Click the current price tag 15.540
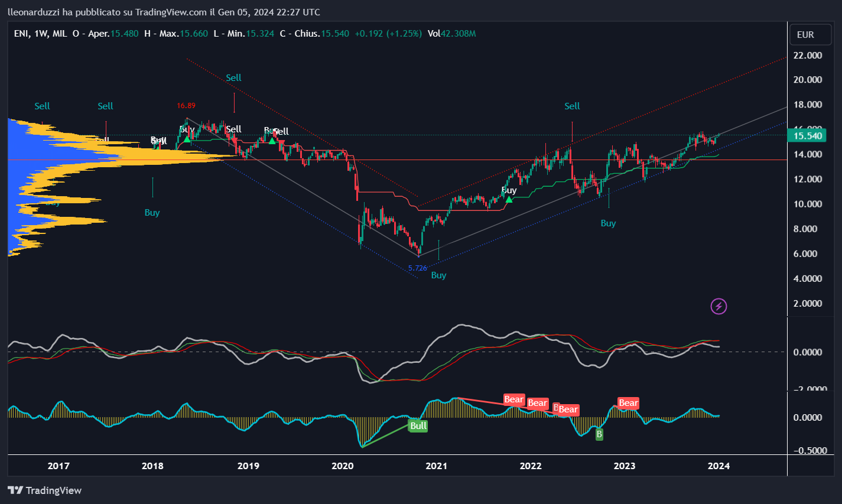Viewport: 842px width, 504px height. 808,136
